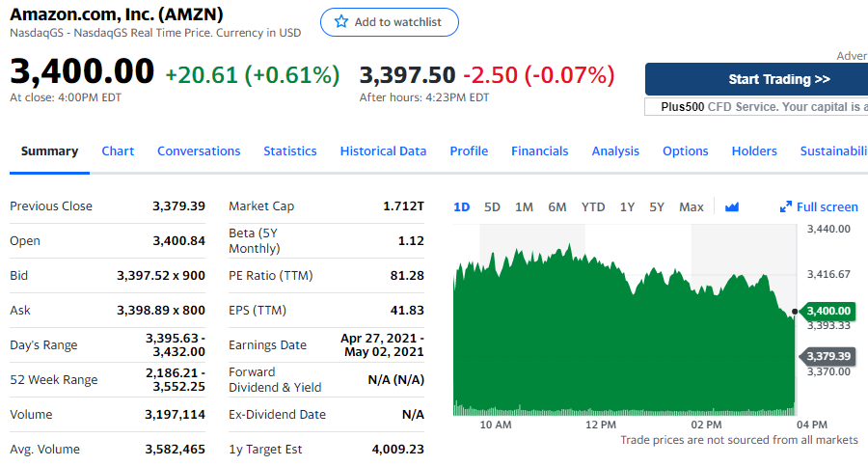Click the Open value 3,400.84
The width and height of the screenshot is (868, 466).
pyautogui.click(x=178, y=241)
